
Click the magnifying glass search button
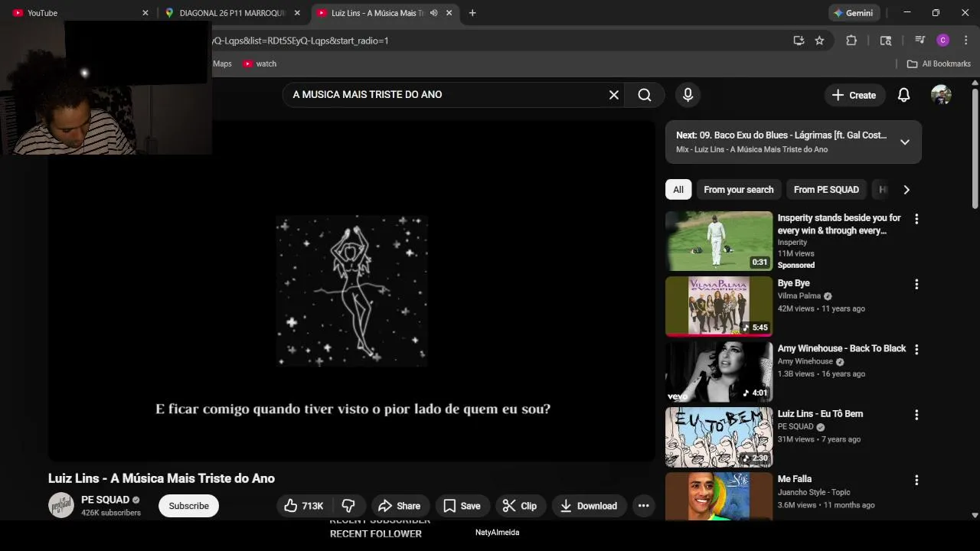pos(645,95)
